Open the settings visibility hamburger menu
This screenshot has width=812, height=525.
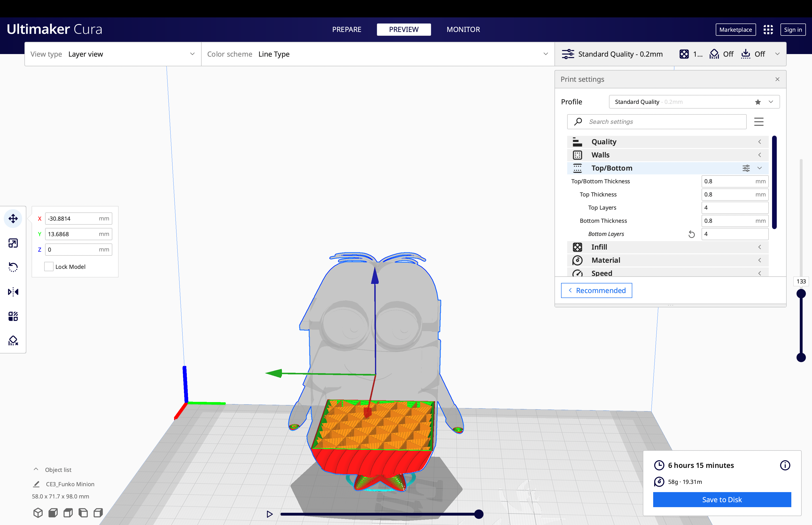[x=758, y=122]
